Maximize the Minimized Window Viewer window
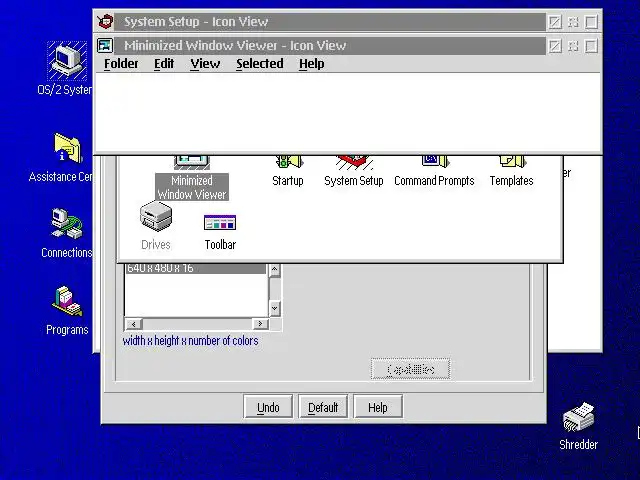The height and width of the screenshot is (480, 640). [x=591, y=46]
